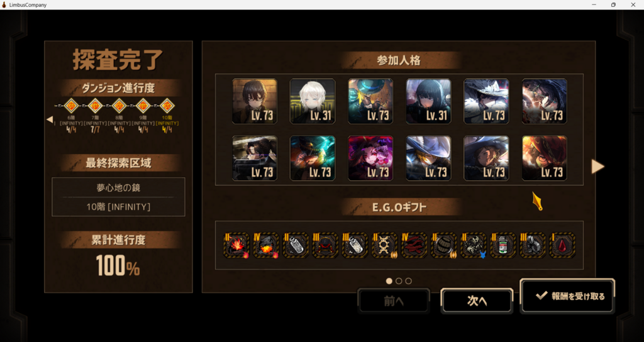Viewport: 644px width, 342px height.
Task: Show next page of participating identities
Action: pos(597,166)
